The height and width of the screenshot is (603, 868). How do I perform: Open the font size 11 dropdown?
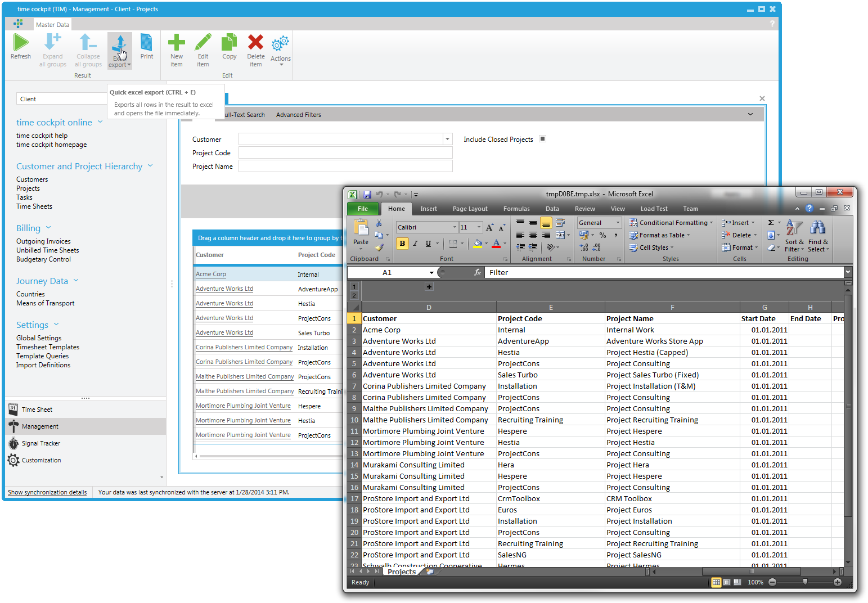pyautogui.click(x=479, y=227)
